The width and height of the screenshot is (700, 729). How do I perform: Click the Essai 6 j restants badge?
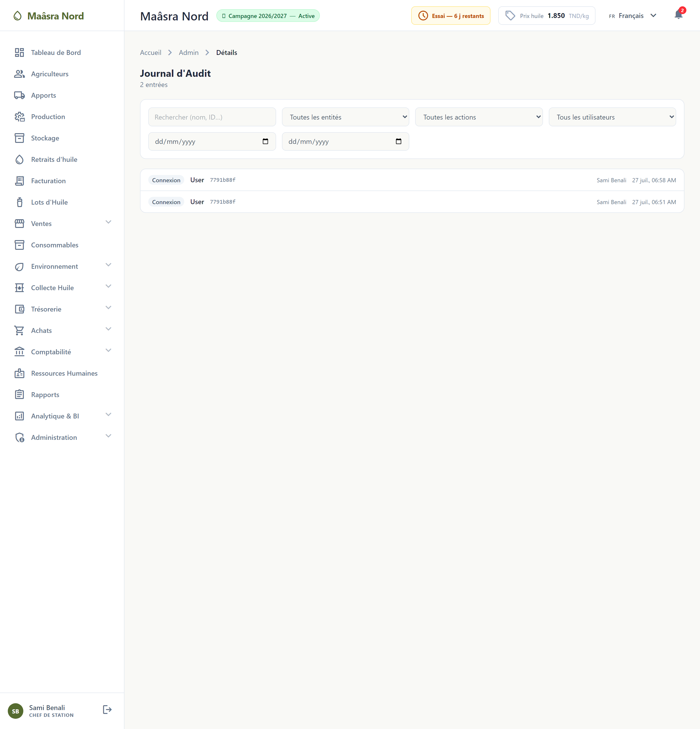451,16
